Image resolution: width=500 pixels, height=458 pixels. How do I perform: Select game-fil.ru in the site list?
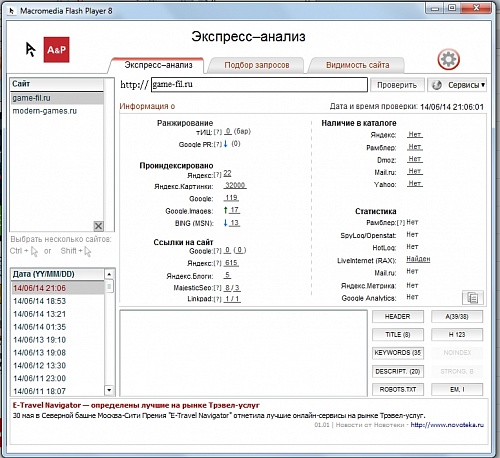point(57,98)
